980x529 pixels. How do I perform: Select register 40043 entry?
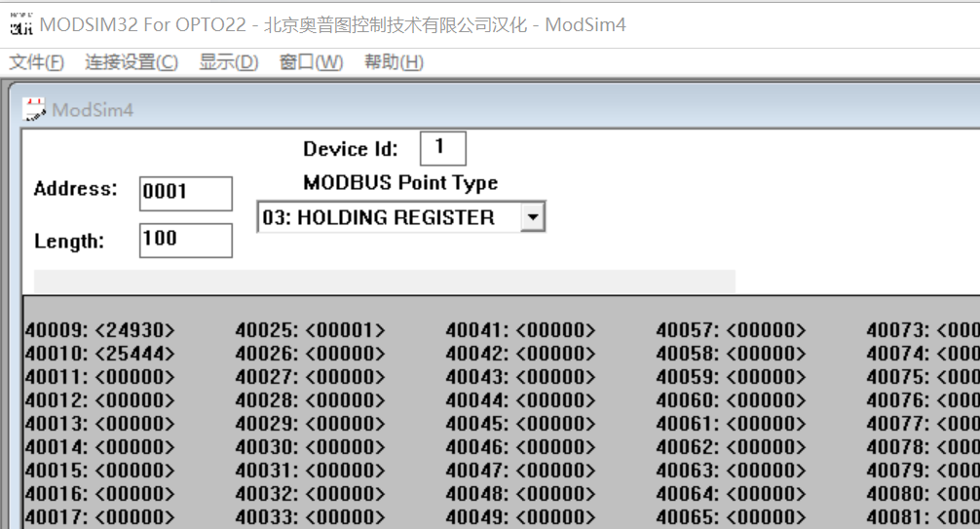[x=520, y=377]
